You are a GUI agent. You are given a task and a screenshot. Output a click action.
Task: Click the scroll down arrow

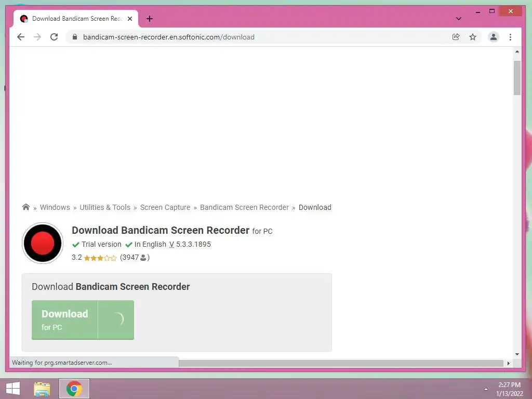(517, 354)
